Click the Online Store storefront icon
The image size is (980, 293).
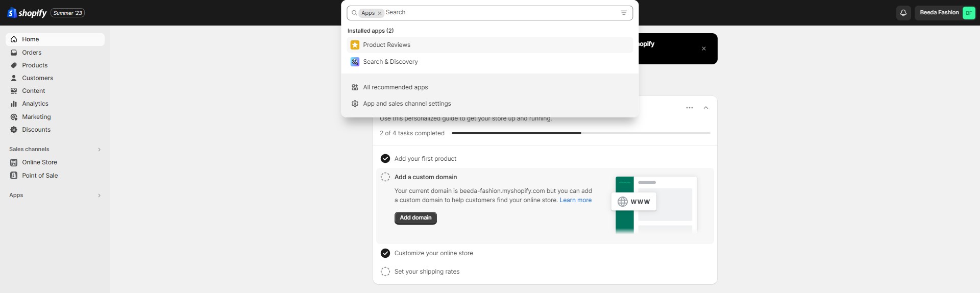pyautogui.click(x=14, y=162)
